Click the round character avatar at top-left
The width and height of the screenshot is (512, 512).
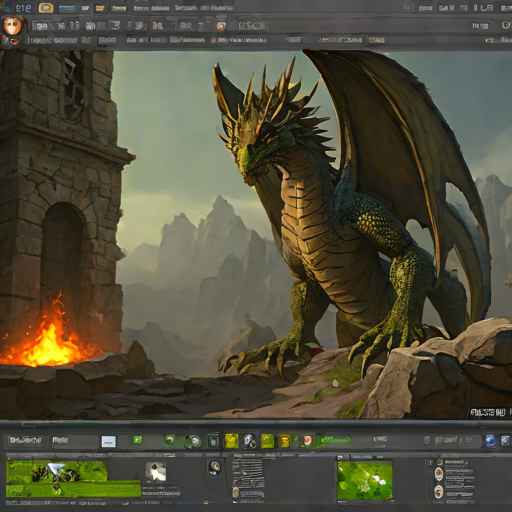point(13,26)
